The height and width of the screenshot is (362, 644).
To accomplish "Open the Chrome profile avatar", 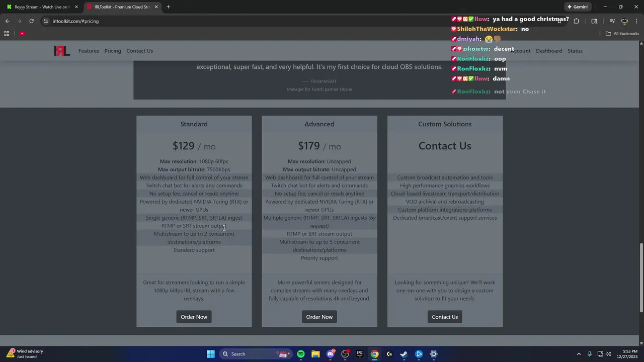I will click(x=624, y=21).
